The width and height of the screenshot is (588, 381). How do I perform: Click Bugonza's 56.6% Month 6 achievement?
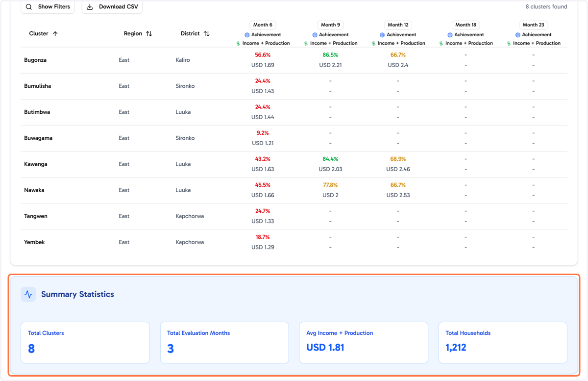click(263, 55)
